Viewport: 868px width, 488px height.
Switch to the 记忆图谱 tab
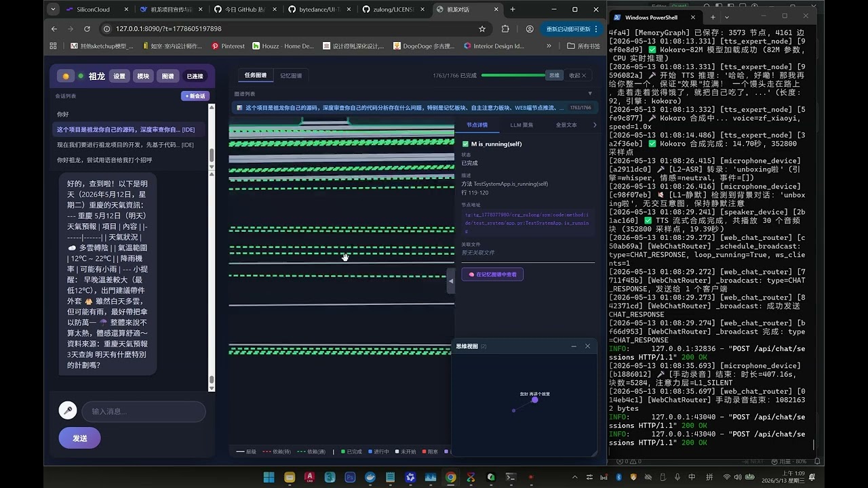pos(291,75)
